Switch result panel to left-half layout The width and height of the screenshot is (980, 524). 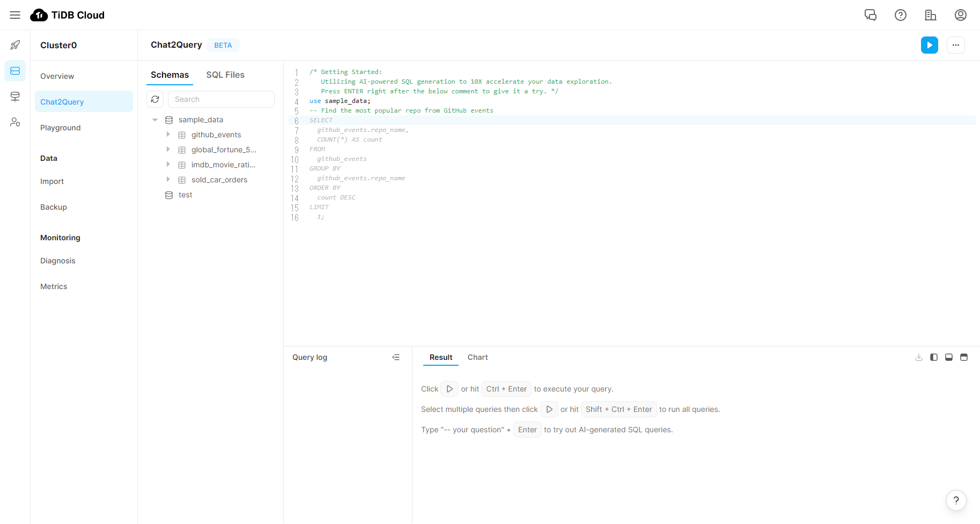coord(934,357)
